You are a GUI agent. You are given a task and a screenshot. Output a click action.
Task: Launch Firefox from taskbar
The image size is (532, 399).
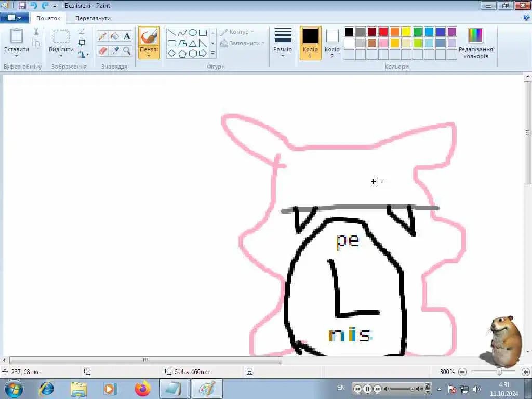click(142, 389)
